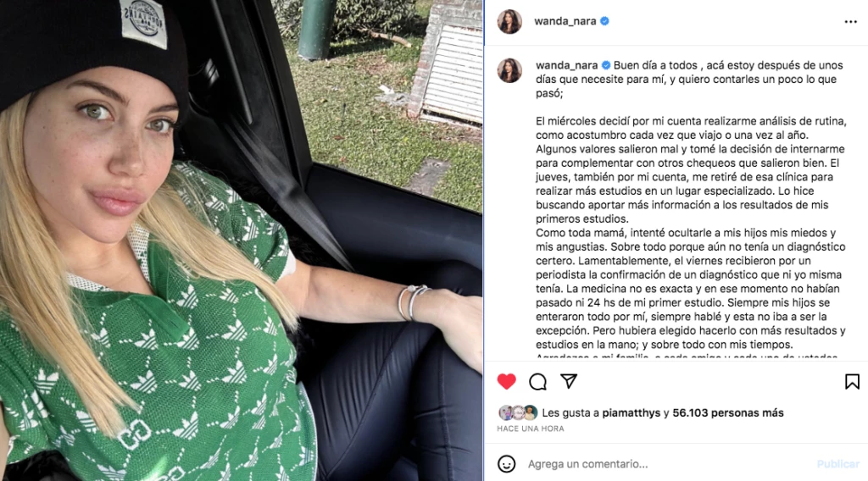868x481 pixels.
Task: Open piamatthys profile from likes line
Action: coord(631,413)
